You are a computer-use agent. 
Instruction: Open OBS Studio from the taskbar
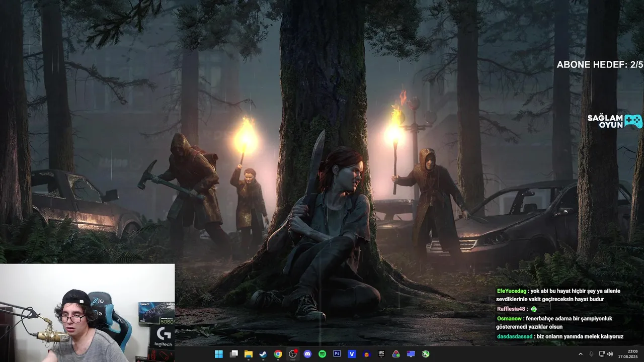click(293, 354)
